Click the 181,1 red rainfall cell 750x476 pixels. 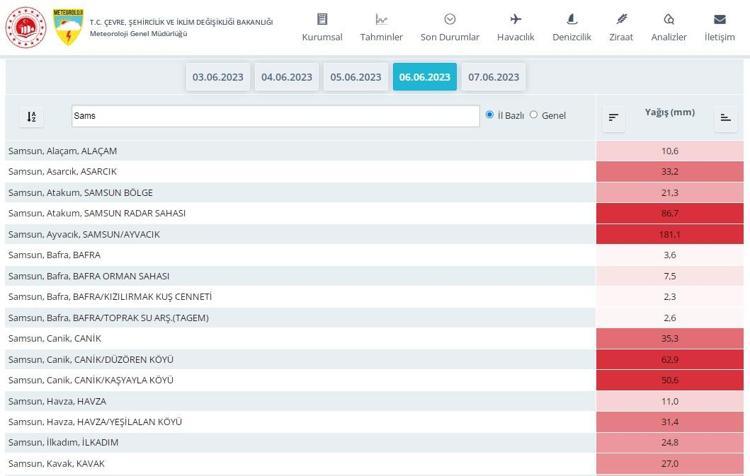[x=670, y=234]
